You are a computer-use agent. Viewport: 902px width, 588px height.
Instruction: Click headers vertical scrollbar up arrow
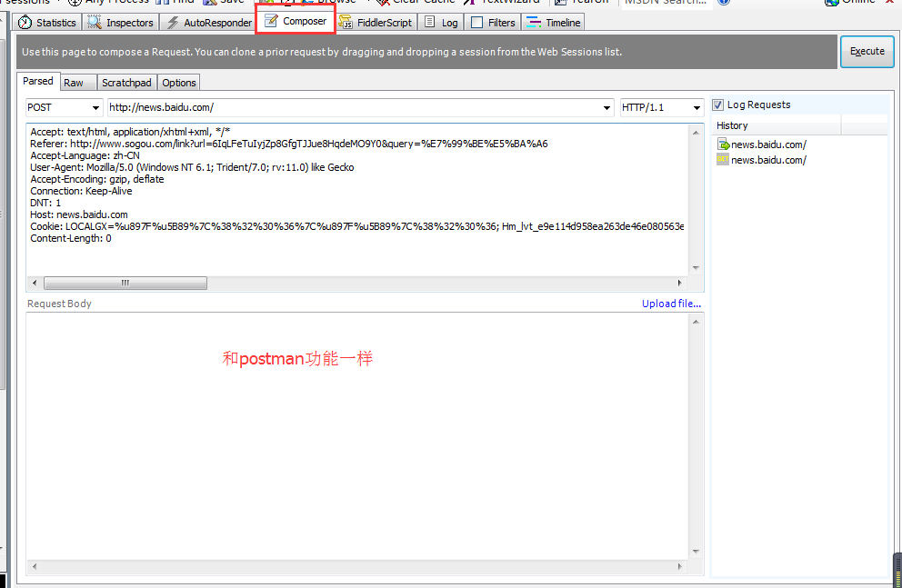pyautogui.click(x=696, y=132)
